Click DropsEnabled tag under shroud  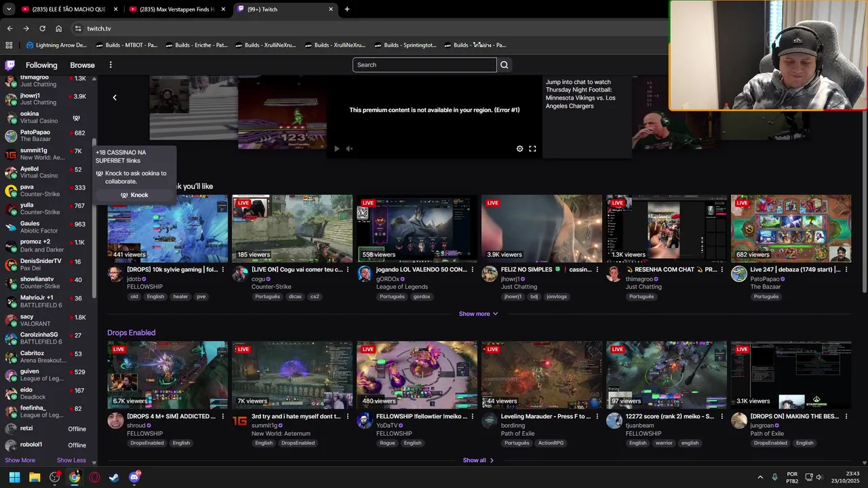point(146,443)
